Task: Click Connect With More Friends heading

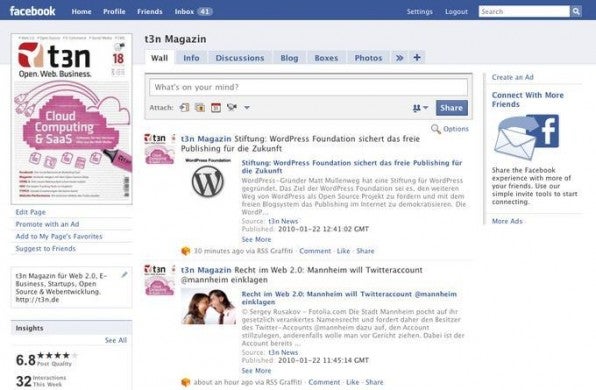Action: 528,100
